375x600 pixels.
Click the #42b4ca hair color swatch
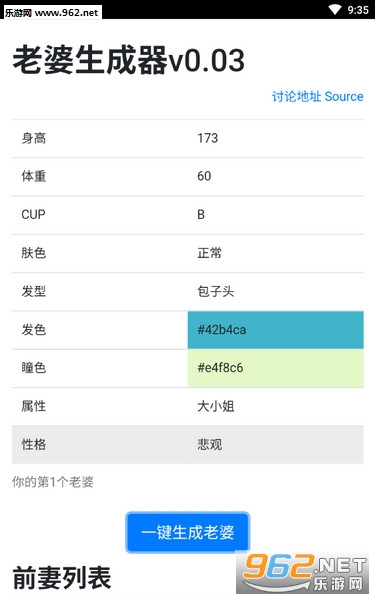276,330
